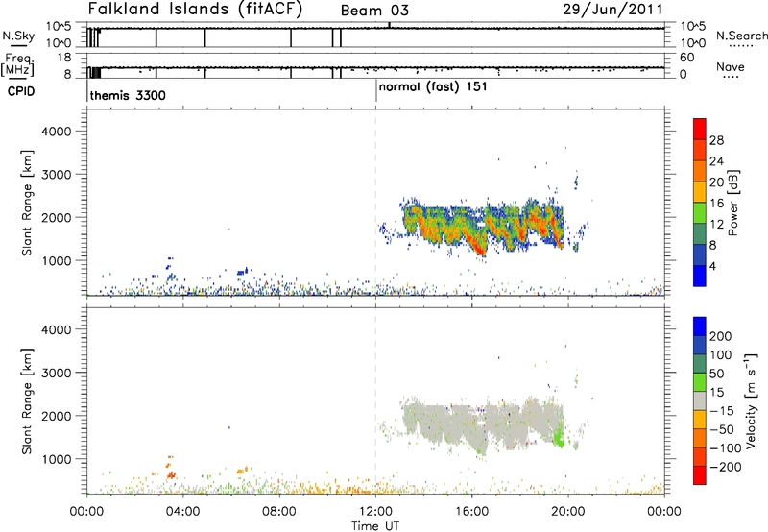Click the '16:00' time axis label
This screenshot has height=532, width=768.
[x=471, y=512]
